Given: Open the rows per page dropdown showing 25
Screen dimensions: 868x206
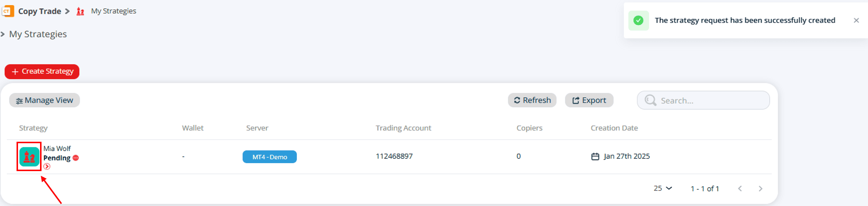Looking at the screenshot, I should click(663, 188).
